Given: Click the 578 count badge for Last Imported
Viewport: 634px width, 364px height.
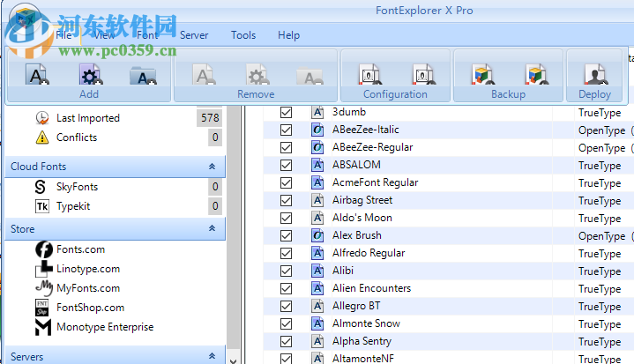Looking at the screenshot, I should tap(210, 118).
